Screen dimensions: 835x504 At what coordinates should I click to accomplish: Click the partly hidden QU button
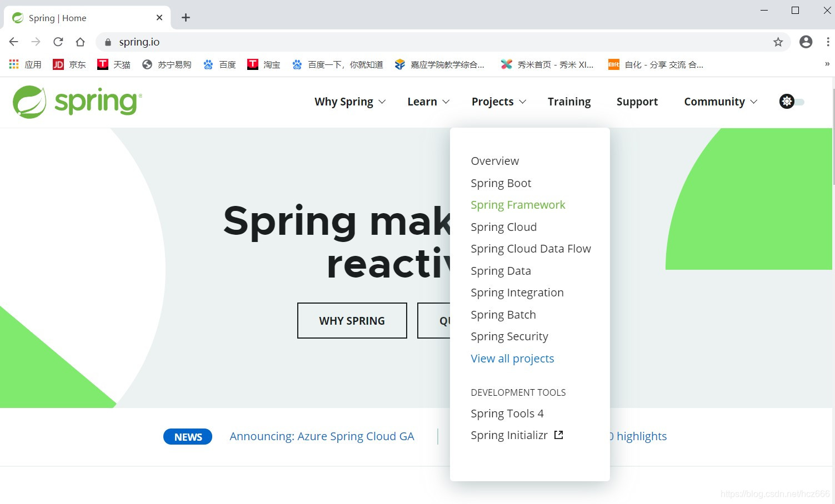(434, 321)
